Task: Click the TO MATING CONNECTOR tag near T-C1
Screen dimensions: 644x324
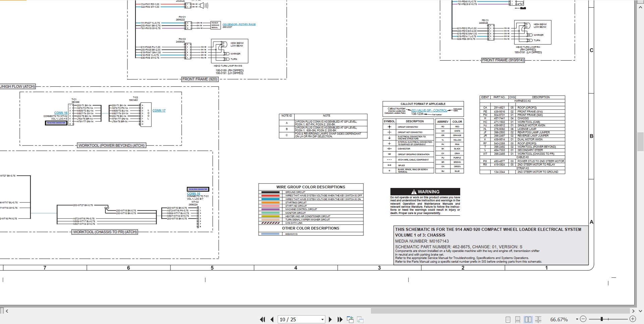Action: tap(56, 123)
